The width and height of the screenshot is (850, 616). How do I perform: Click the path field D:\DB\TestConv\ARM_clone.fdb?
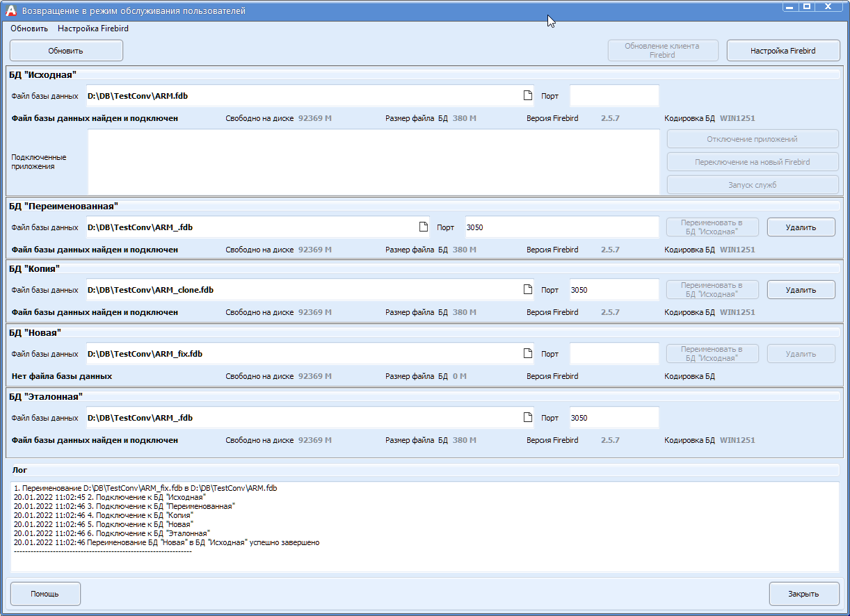click(310, 289)
